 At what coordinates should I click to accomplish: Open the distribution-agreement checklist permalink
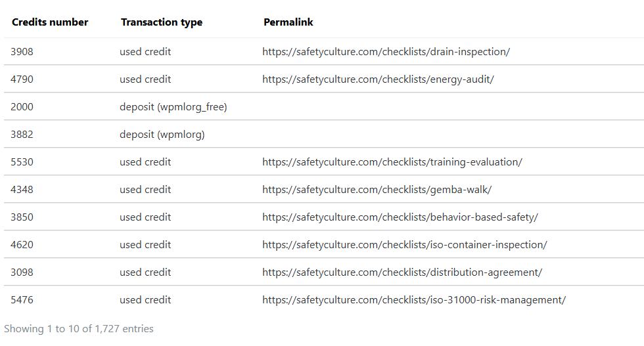pyautogui.click(x=402, y=272)
